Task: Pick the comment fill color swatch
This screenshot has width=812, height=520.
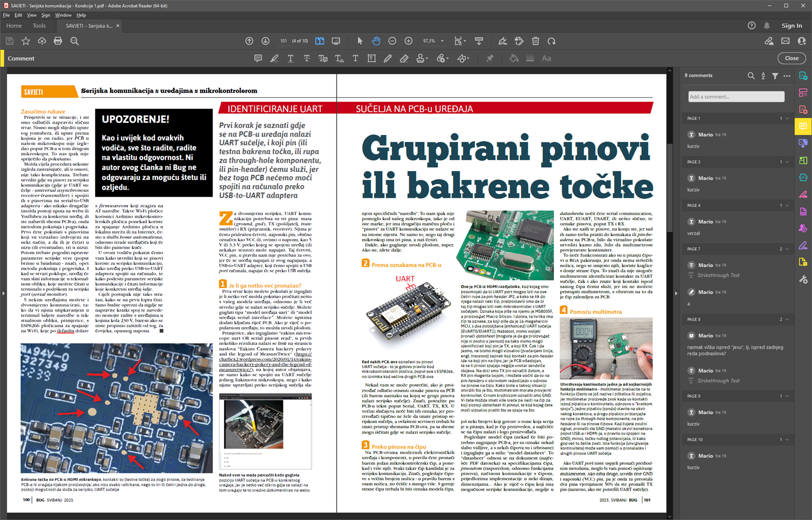Action: point(514,58)
